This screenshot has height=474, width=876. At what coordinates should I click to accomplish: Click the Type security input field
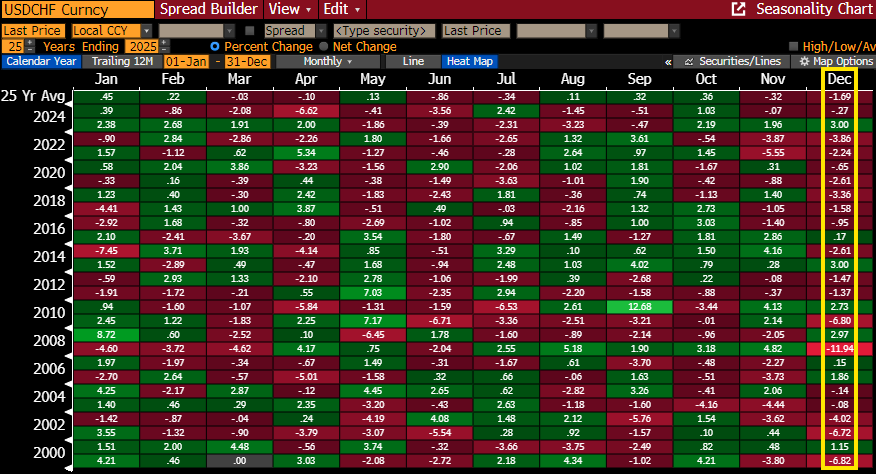click(383, 31)
